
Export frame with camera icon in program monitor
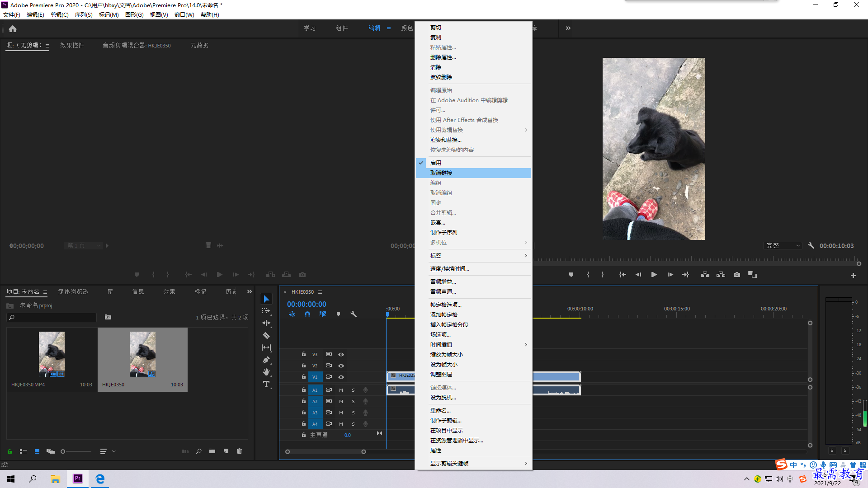click(737, 275)
